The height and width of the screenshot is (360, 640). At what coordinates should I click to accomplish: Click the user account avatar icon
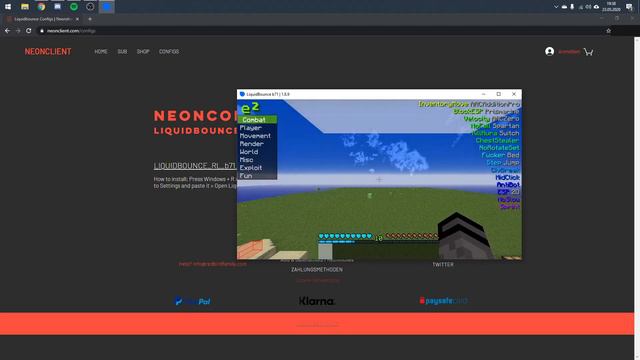click(x=549, y=51)
